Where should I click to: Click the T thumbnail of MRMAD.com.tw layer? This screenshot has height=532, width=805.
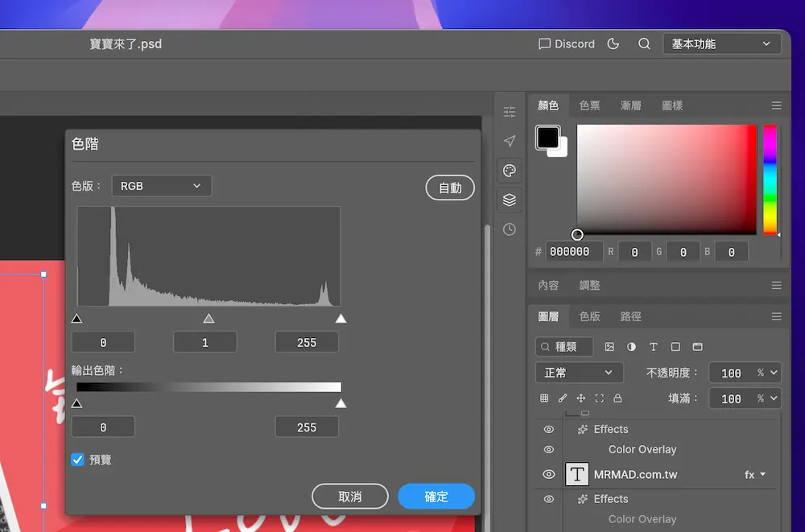pos(577,474)
